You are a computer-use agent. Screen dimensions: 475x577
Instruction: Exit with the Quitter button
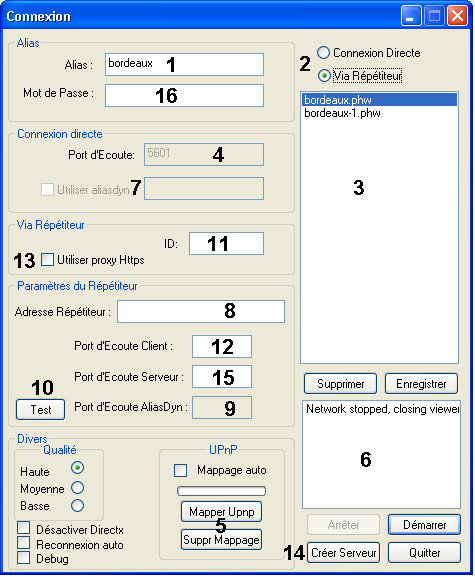click(424, 553)
